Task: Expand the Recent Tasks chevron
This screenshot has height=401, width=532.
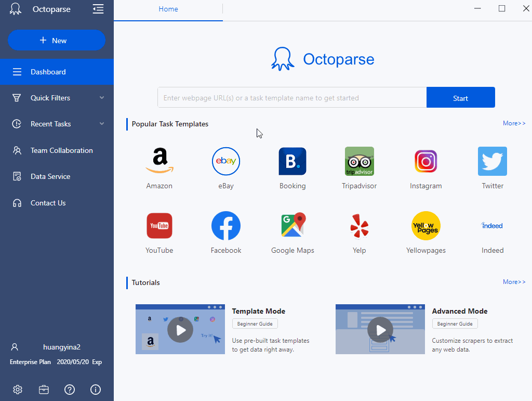Action: tap(102, 124)
